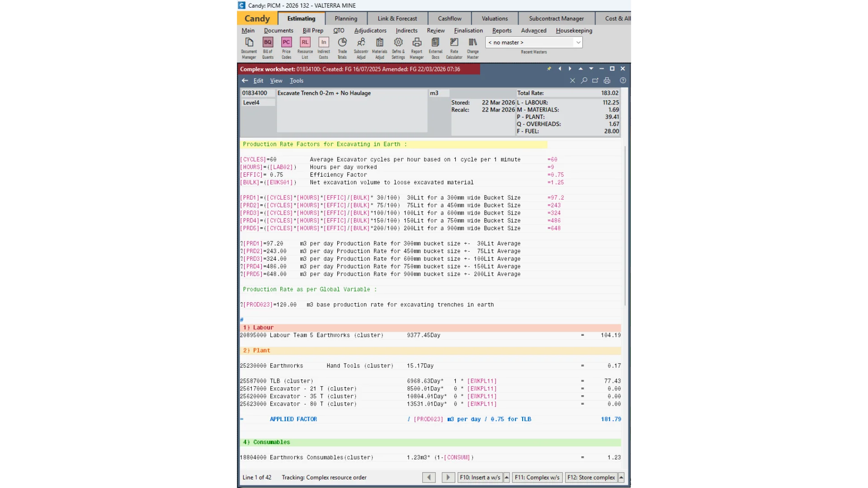Expand the F12 Store complex arrow

[x=621, y=477]
